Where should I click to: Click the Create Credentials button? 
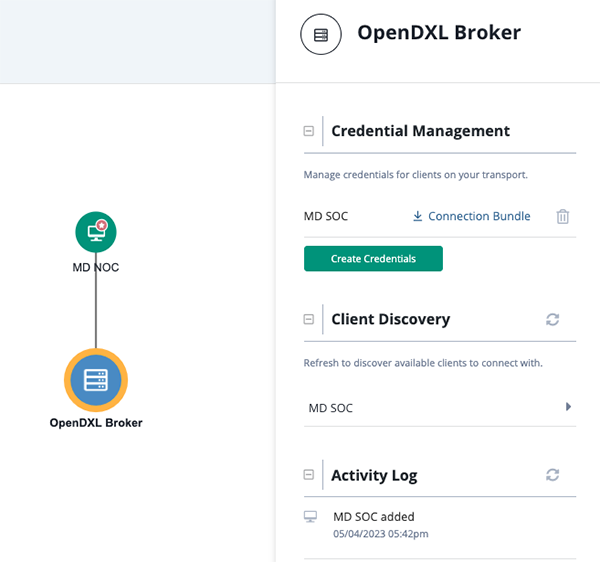(373, 259)
